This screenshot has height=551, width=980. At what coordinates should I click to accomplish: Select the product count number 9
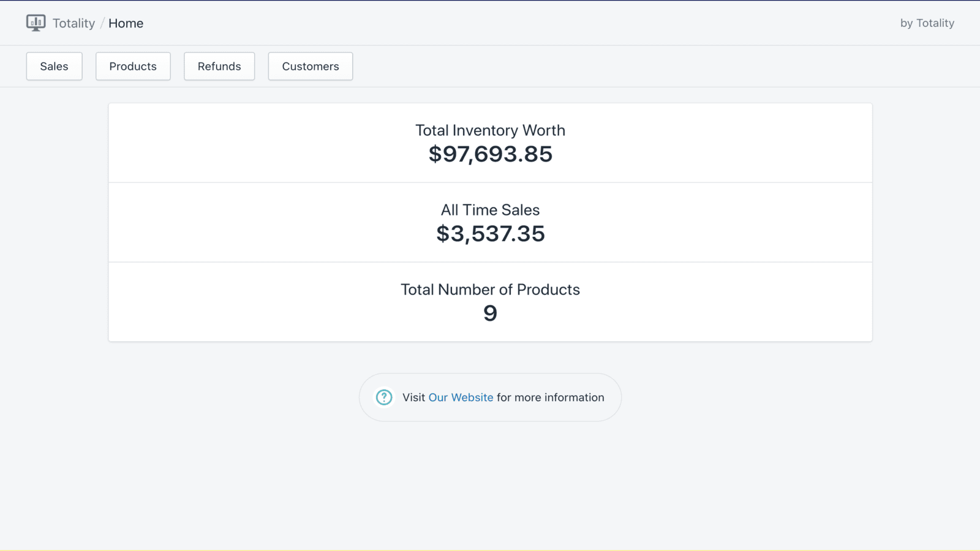490,313
